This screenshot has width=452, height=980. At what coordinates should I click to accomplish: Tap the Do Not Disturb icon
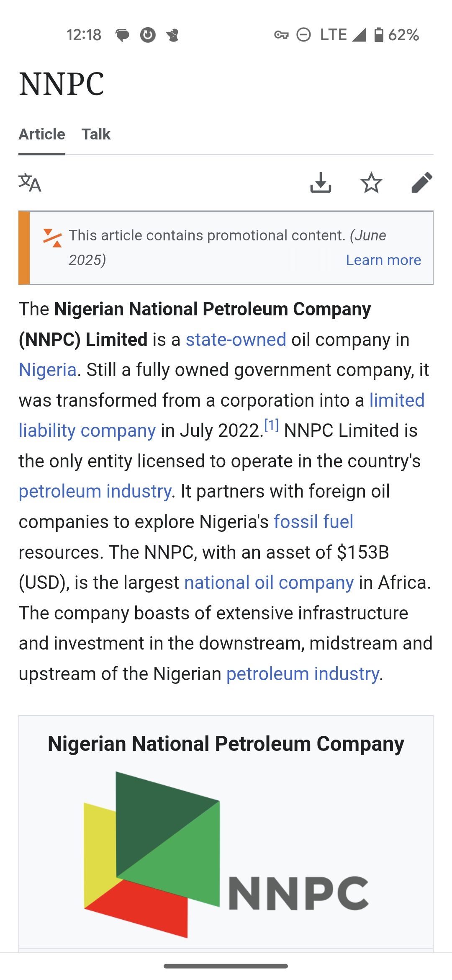point(303,35)
